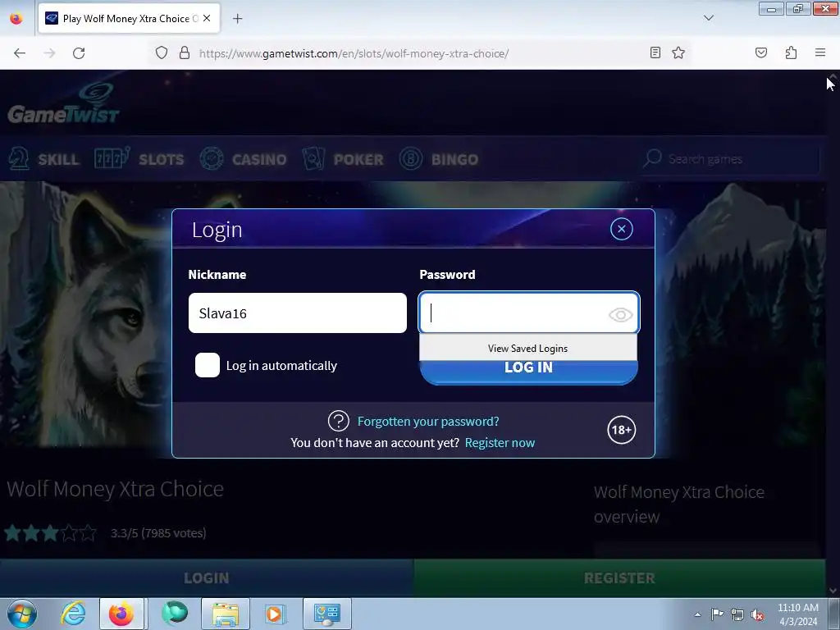The width and height of the screenshot is (840, 630).
Task: Close the Play Wolf Money Xtra Choice tab
Action: [207, 18]
